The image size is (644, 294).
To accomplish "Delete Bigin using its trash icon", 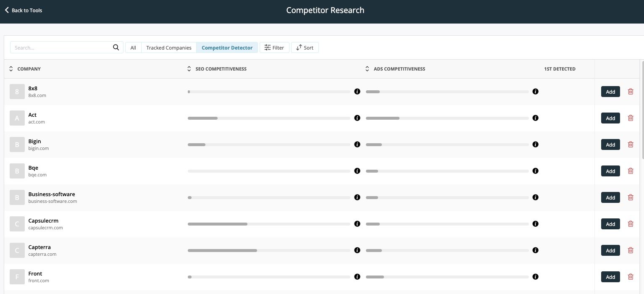I will [631, 144].
